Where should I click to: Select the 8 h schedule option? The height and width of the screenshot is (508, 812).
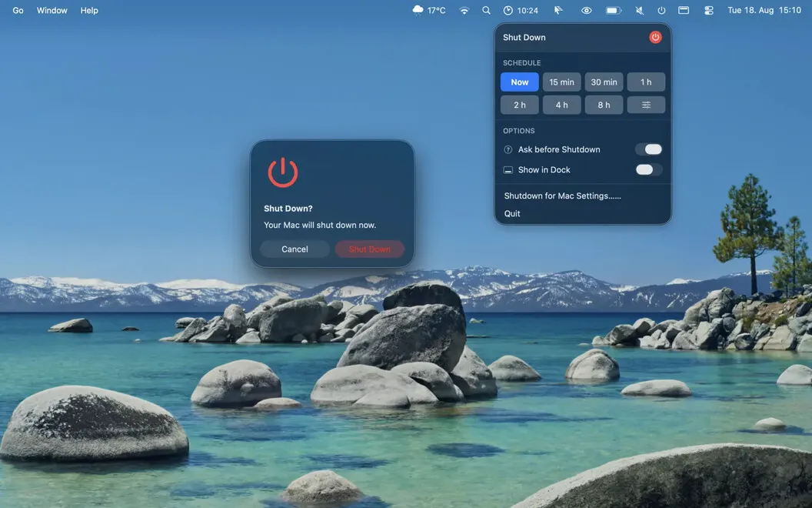tap(604, 105)
